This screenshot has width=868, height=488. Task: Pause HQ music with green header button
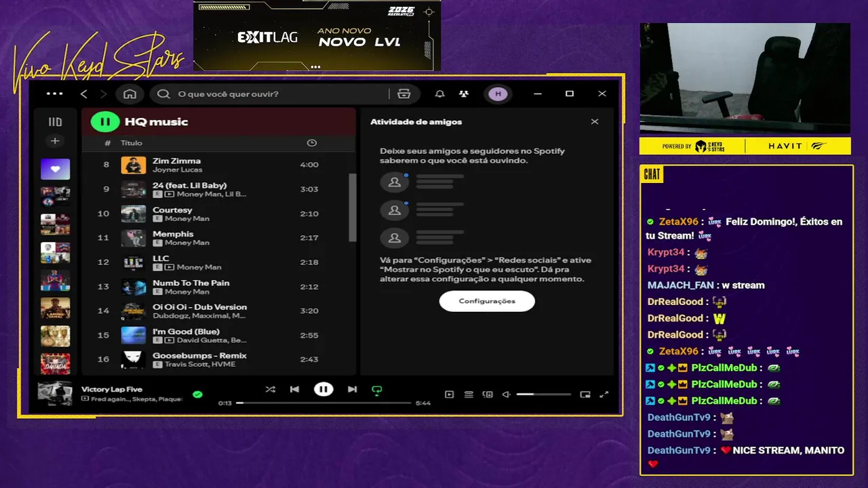click(x=105, y=122)
